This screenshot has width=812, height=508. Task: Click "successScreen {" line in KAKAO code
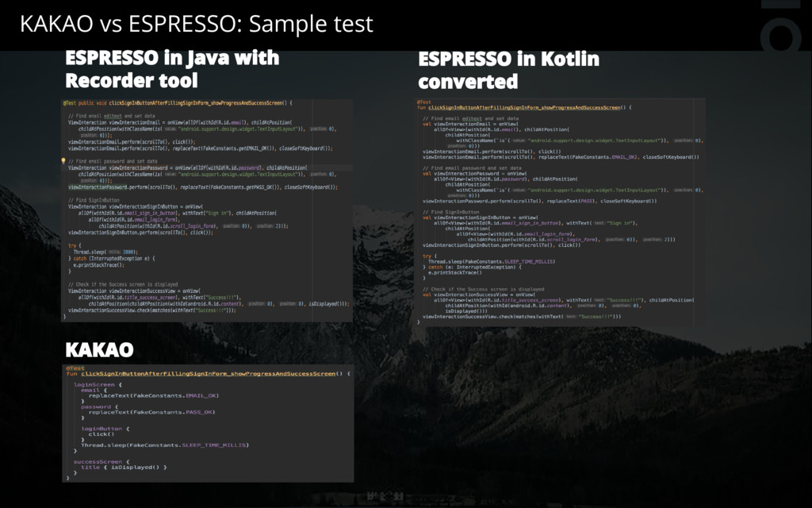(x=101, y=461)
